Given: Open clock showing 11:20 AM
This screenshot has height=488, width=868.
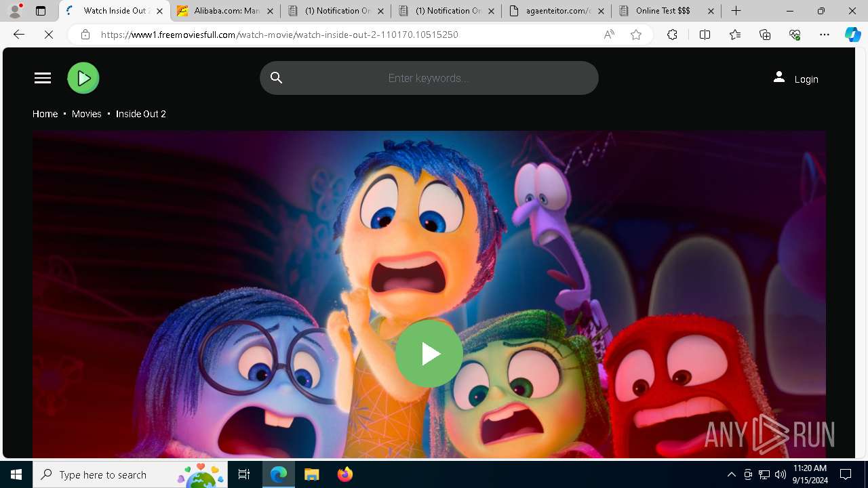Looking at the screenshot, I should tap(810, 474).
